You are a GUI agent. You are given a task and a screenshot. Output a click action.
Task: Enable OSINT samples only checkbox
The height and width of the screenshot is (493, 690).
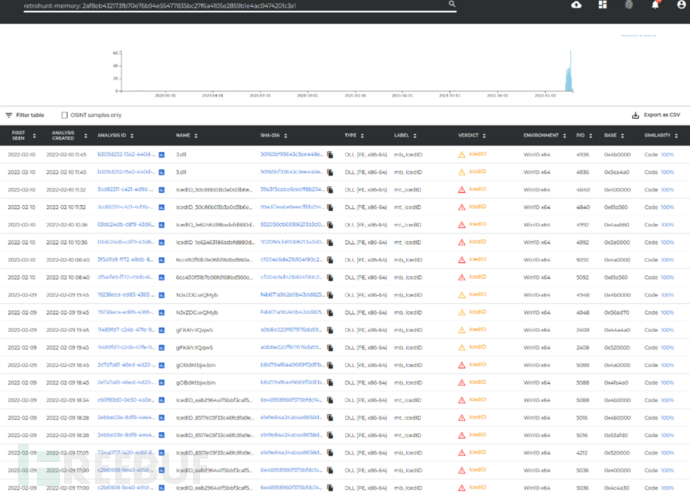tap(66, 115)
